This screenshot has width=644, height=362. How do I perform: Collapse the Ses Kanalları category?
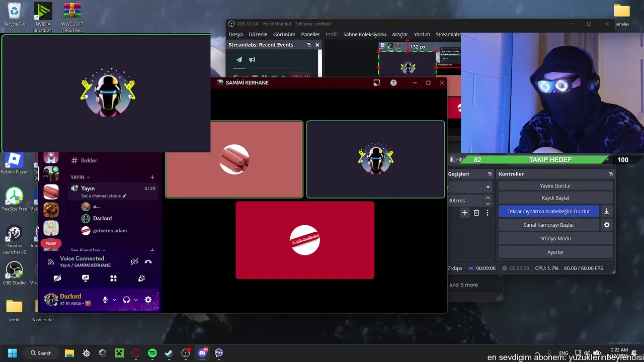coord(88,250)
